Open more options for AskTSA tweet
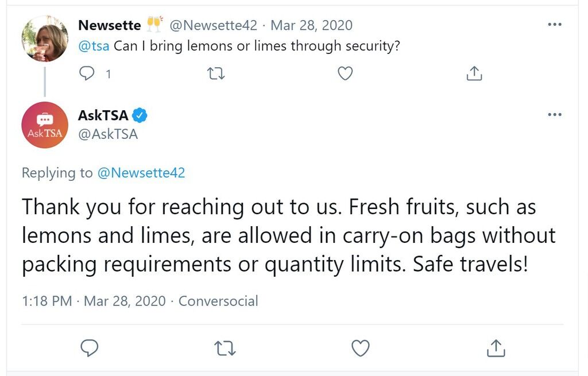Image resolution: width=588 pixels, height=376 pixels. [x=555, y=115]
